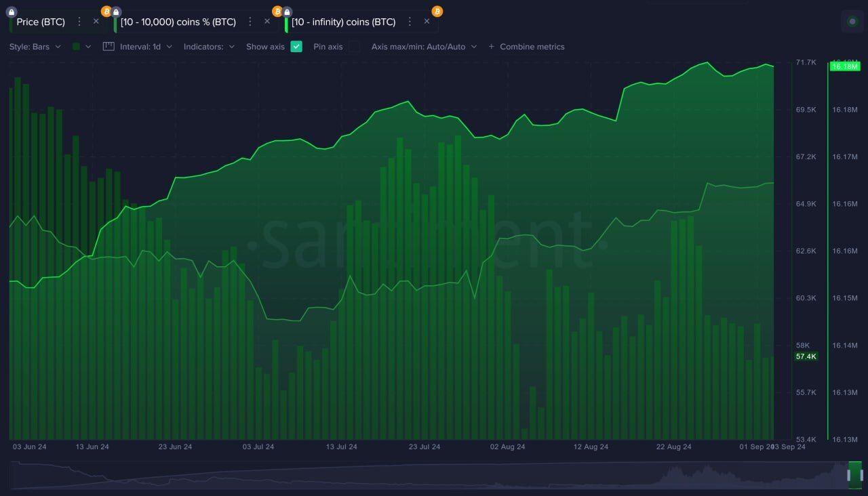868x496 pixels.
Task: Select the [10 - infinity) coins (BTC) tab
Action: (x=344, y=21)
